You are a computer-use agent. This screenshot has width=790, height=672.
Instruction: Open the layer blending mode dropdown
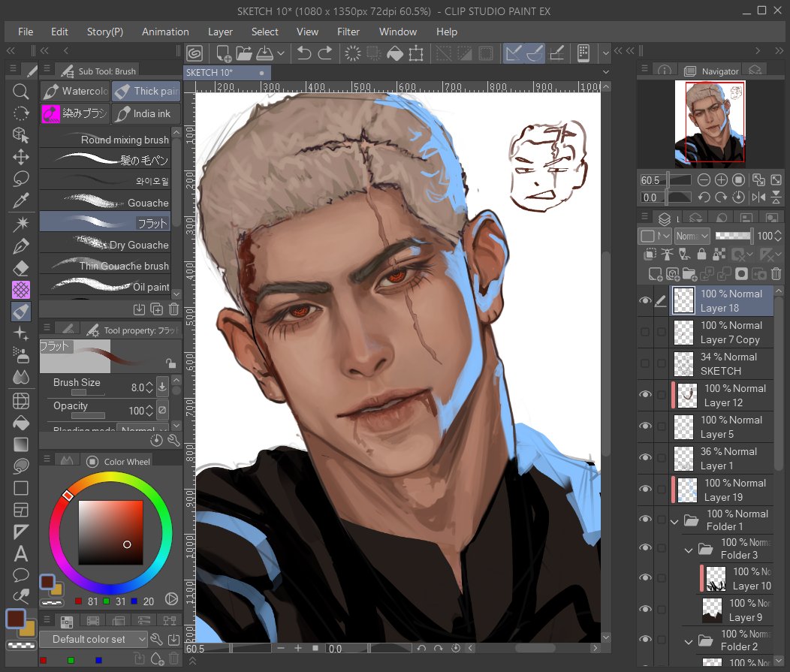[692, 236]
